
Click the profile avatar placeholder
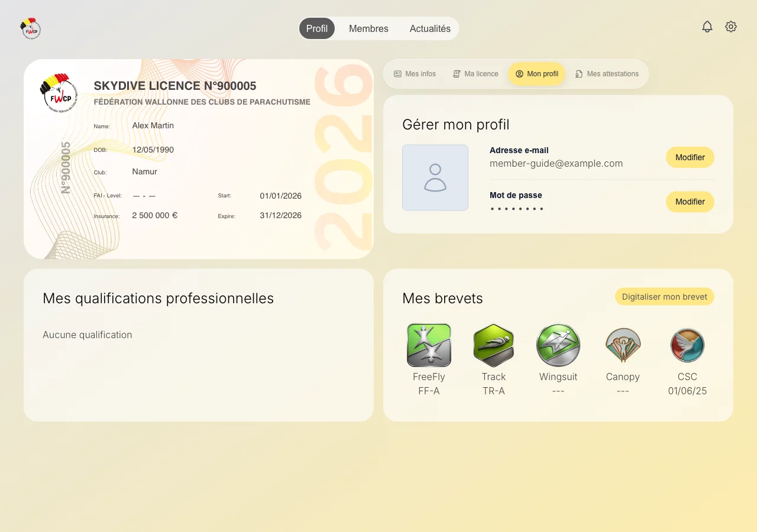pos(435,177)
